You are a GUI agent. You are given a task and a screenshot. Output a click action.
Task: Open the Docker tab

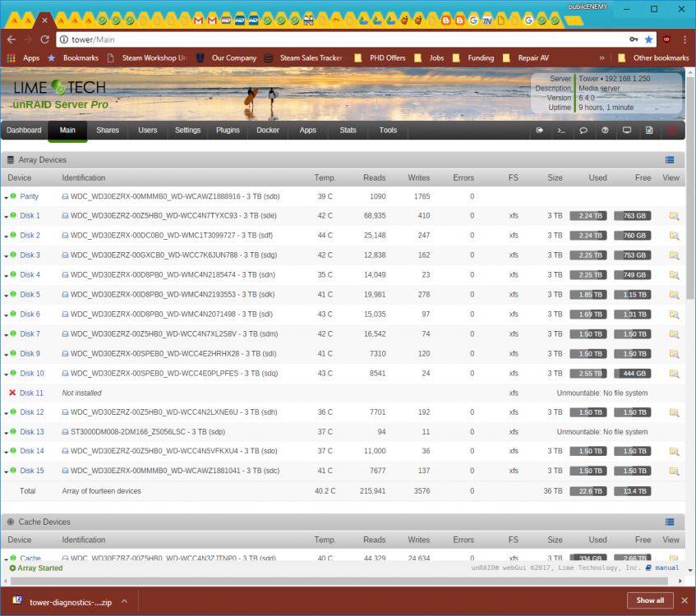coord(268,131)
